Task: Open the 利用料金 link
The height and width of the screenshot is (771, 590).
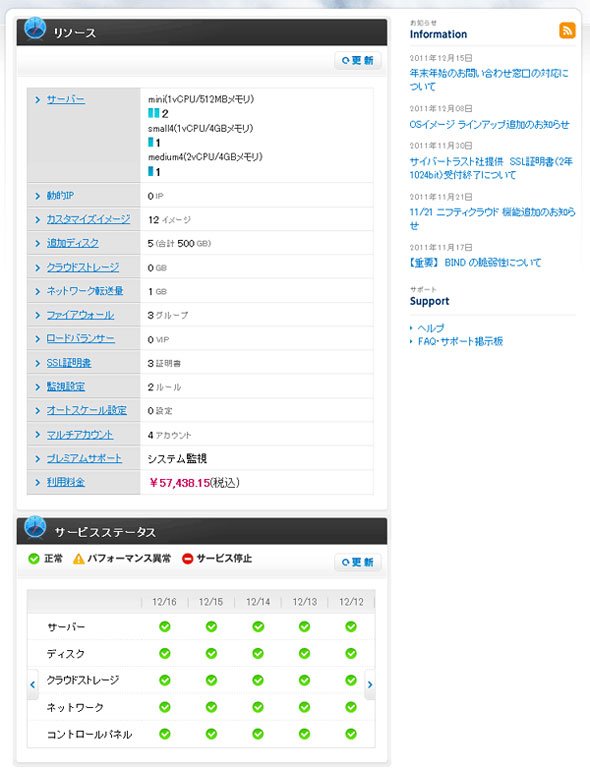Action: [x=66, y=482]
